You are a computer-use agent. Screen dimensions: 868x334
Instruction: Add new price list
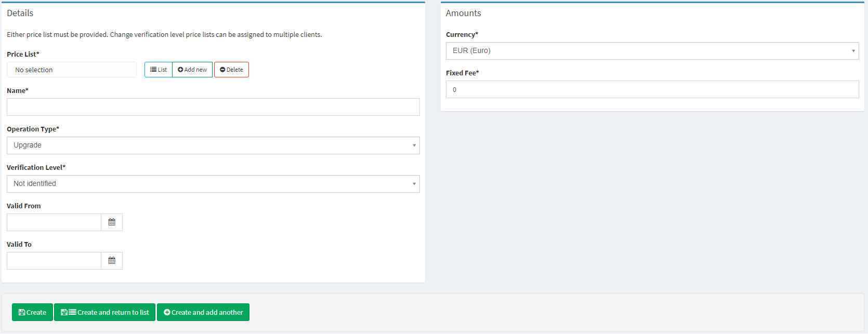(x=192, y=70)
